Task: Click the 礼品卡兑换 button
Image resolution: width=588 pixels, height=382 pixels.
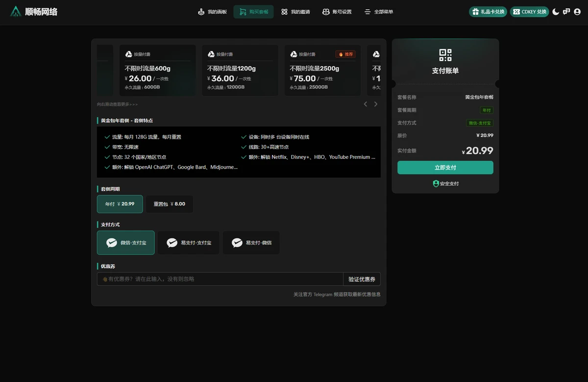Action: coord(488,12)
